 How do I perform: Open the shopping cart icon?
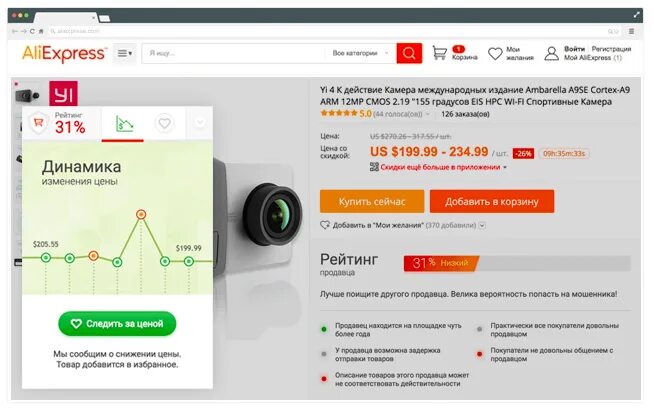click(439, 53)
